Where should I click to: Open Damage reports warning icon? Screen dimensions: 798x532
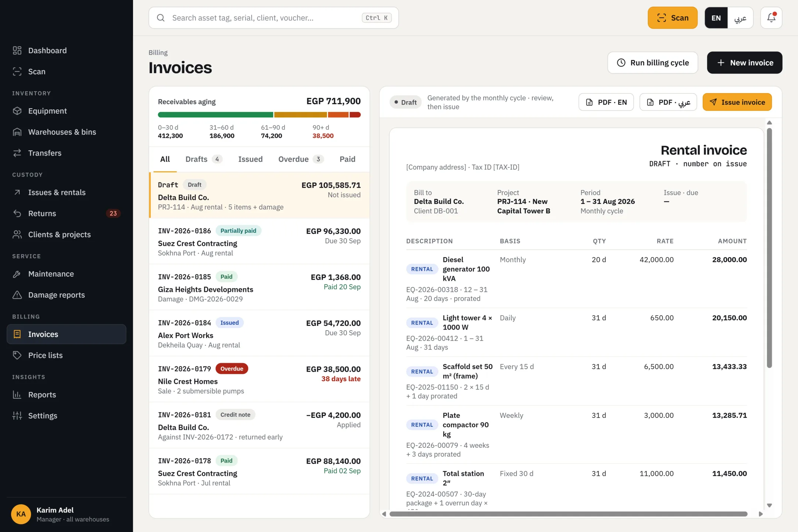(x=17, y=295)
